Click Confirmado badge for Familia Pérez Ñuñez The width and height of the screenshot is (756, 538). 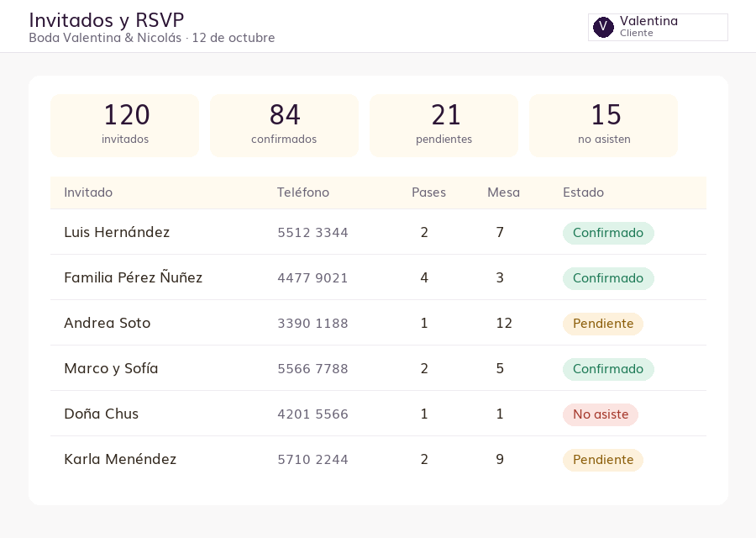(x=608, y=278)
